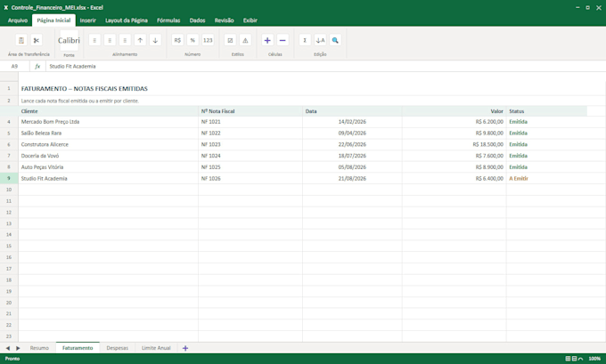Add a new sheet with the plus icon
This screenshot has height=364, width=606.
click(185, 348)
